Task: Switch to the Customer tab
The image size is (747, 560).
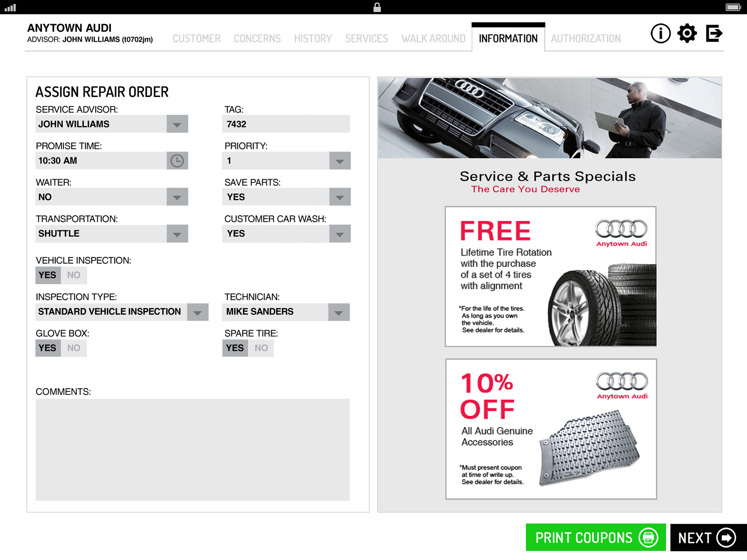Action: pyautogui.click(x=196, y=38)
